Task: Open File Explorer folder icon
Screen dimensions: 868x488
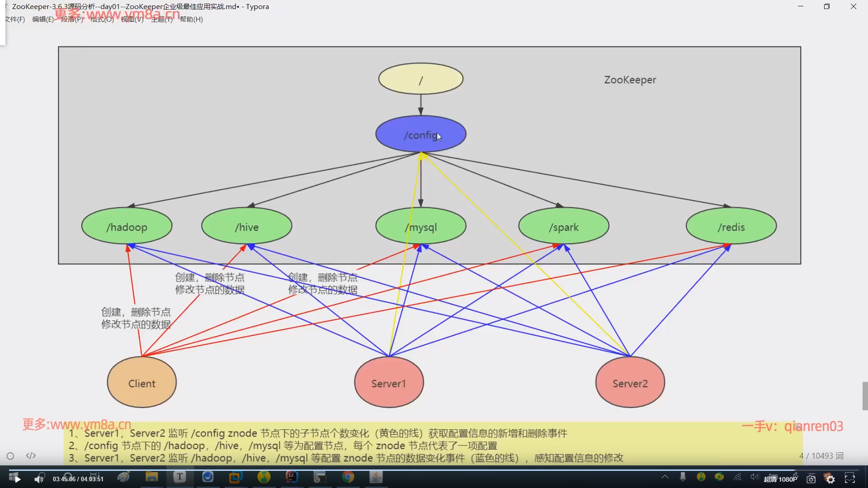Action: click(151, 477)
